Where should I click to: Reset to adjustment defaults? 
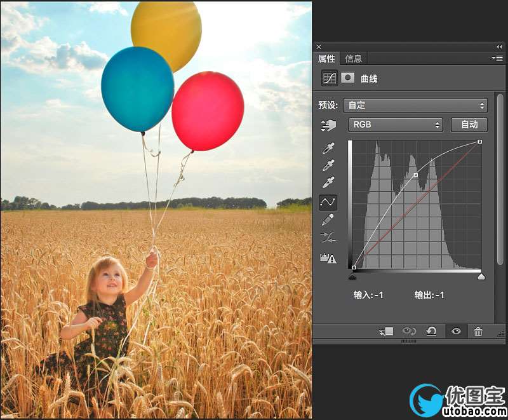point(431,331)
